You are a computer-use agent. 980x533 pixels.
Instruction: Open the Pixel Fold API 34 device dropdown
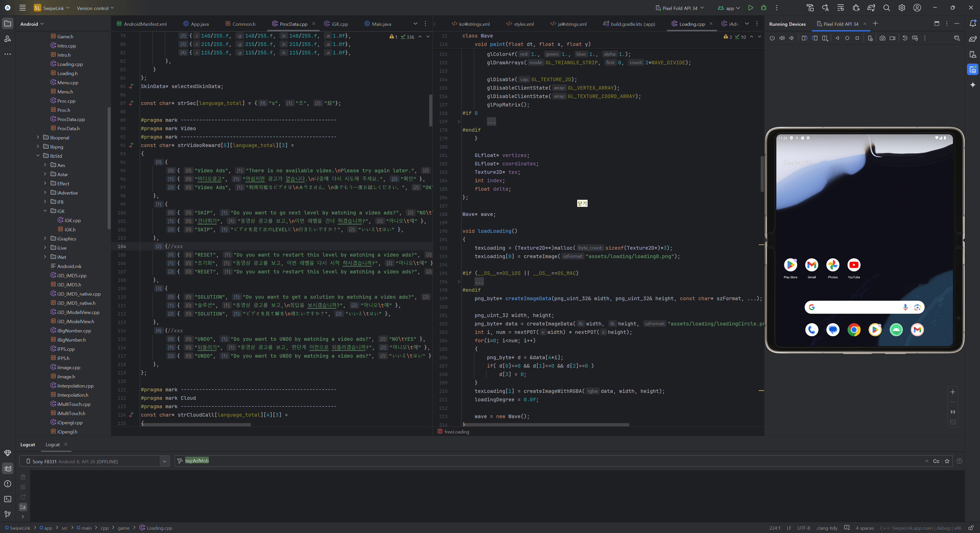click(679, 8)
